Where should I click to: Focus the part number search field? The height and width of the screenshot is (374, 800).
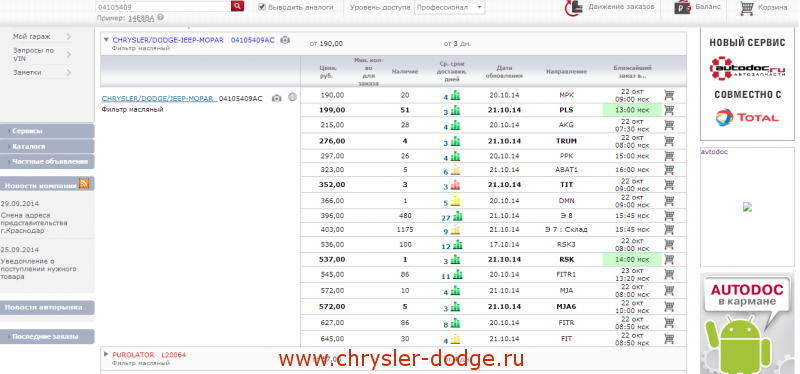click(x=163, y=7)
